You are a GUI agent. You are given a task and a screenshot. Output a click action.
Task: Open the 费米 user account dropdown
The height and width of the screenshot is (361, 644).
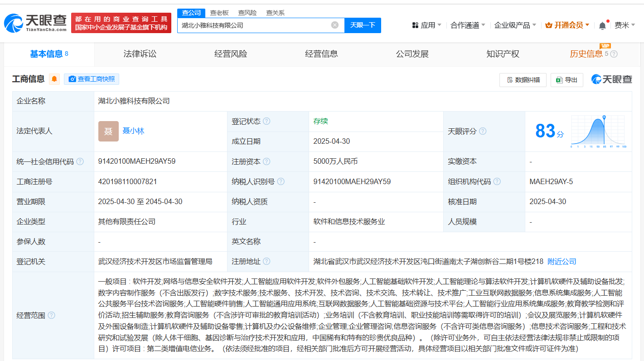pos(625,25)
